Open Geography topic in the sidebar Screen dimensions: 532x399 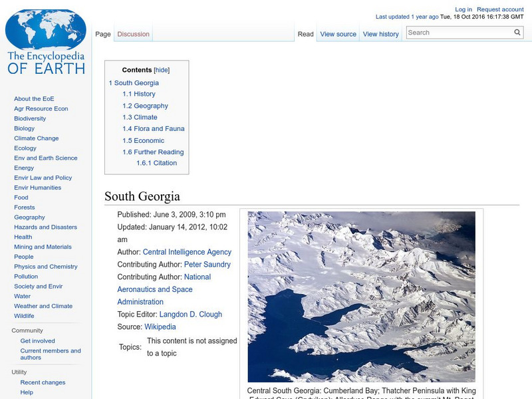pos(29,217)
